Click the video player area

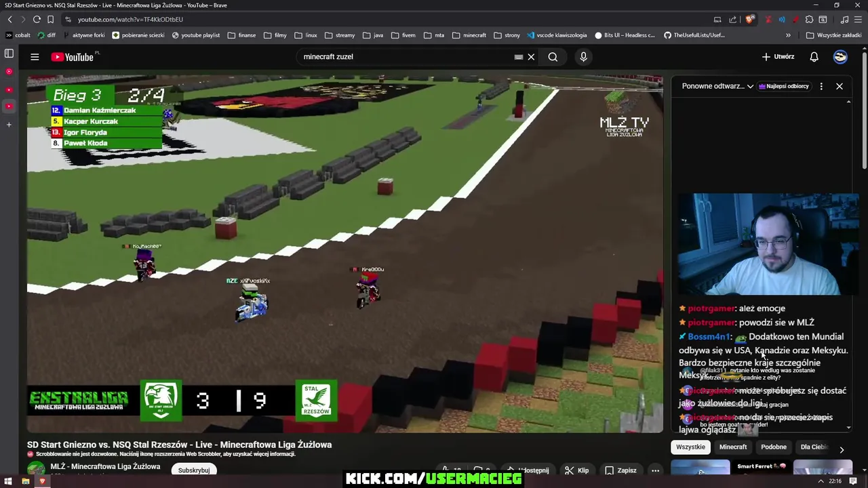(345, 254)
